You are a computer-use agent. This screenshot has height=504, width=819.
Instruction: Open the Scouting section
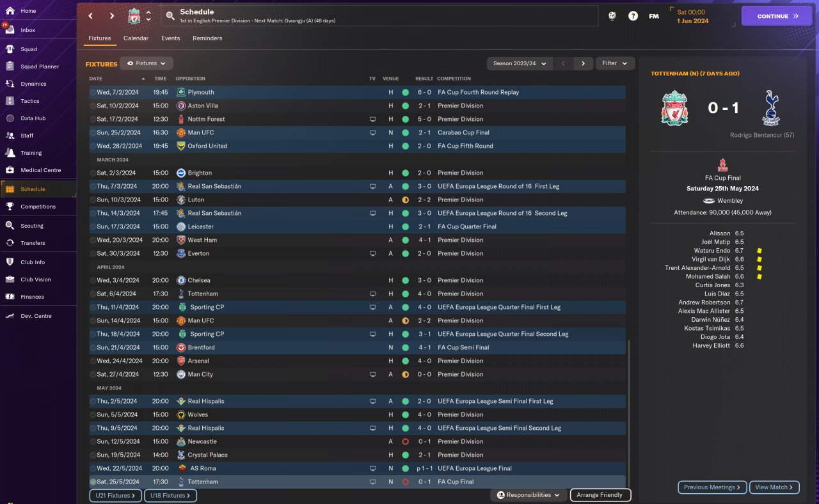coord(32,226)
